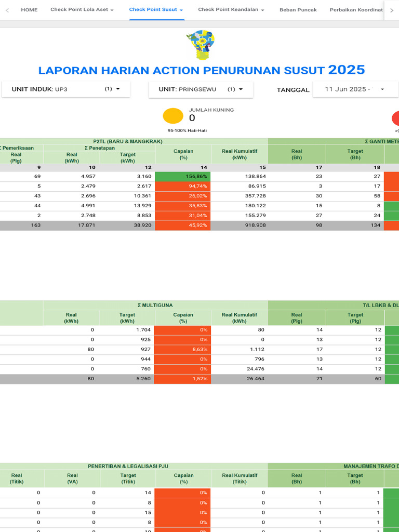Click the Real (VA) column header

coord(72,478)
